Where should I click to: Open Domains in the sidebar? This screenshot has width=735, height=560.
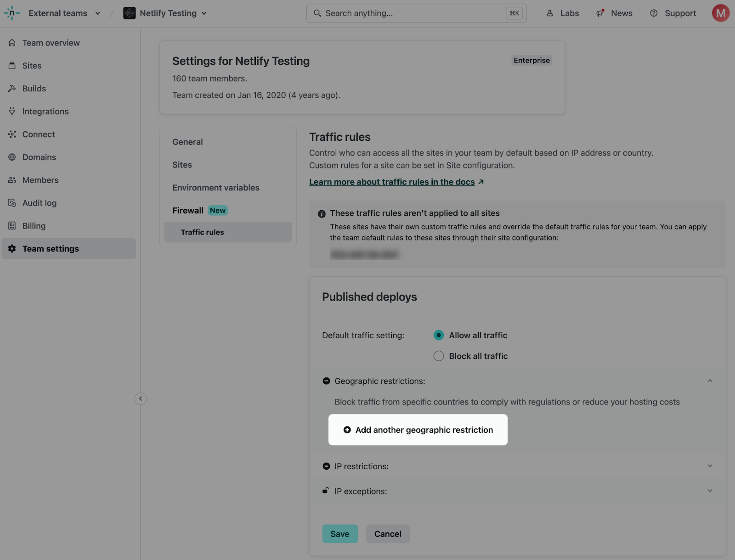coord(69,157)
